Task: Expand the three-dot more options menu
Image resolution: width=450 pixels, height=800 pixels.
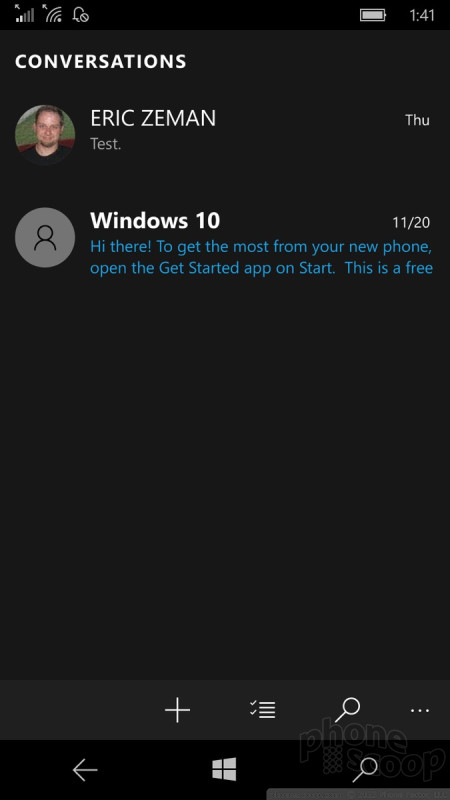Action: click(420, 710)
